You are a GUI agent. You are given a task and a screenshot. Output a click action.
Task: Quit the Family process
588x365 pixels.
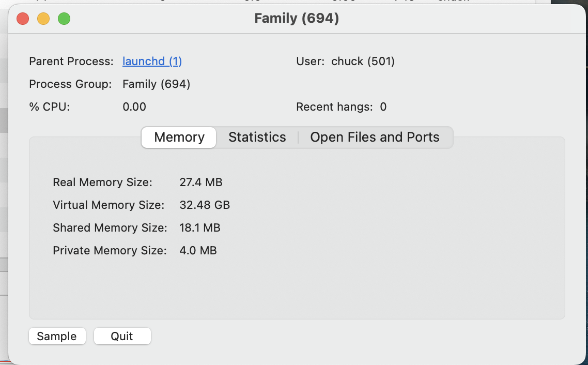(122, 337)
